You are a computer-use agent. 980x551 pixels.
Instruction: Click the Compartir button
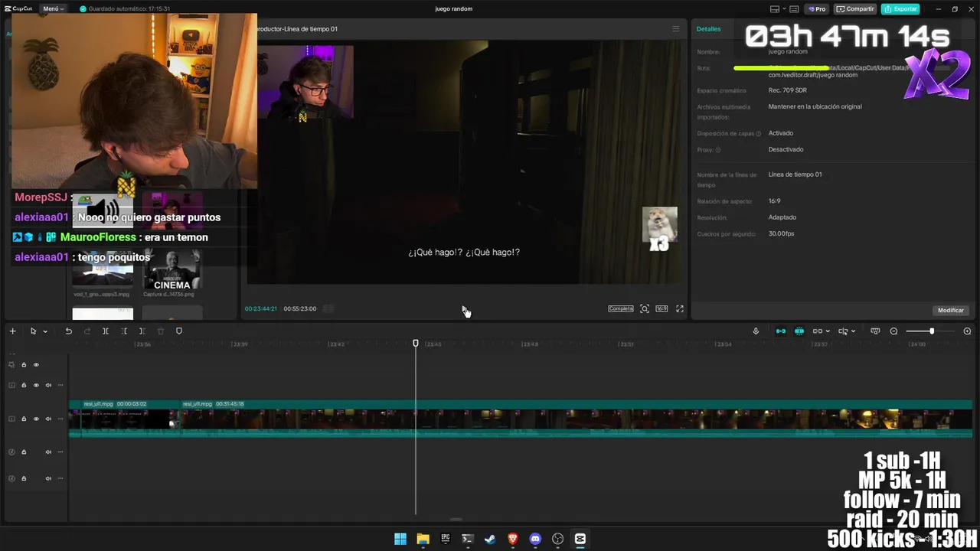pos(855,9)
